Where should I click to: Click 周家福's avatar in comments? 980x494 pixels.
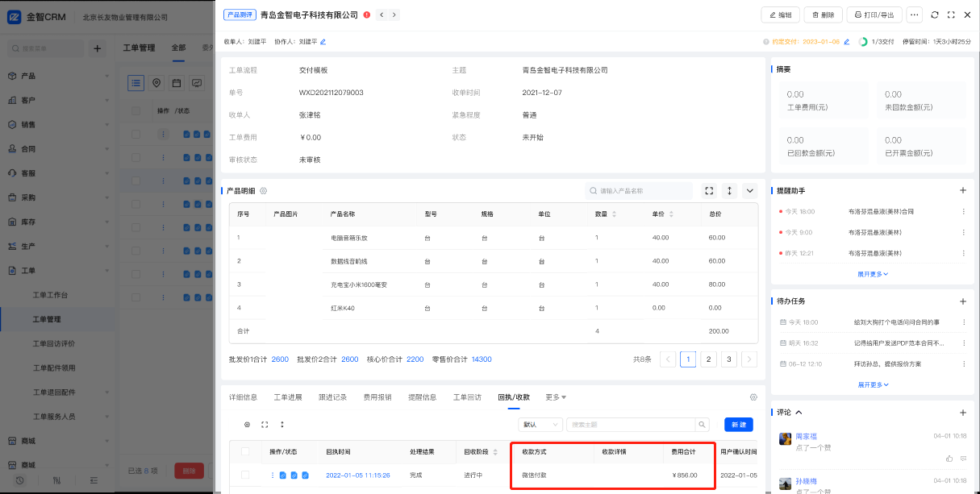pyautogui.click(x=785, y=439)
